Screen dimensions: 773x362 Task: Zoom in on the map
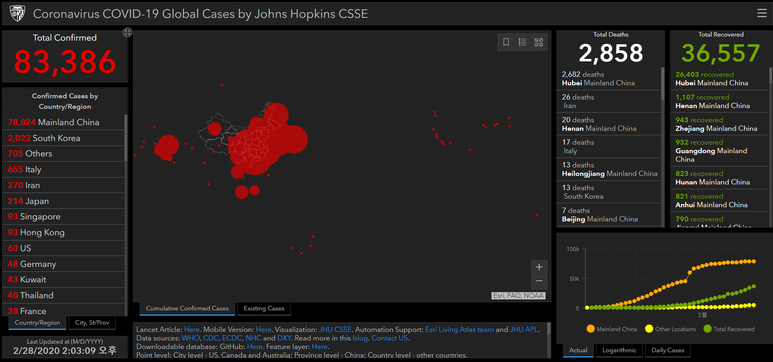(539, 267)
